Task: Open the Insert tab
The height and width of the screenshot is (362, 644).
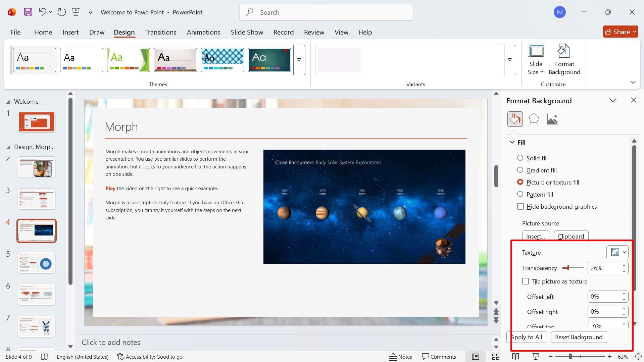Action: point(70,32)
